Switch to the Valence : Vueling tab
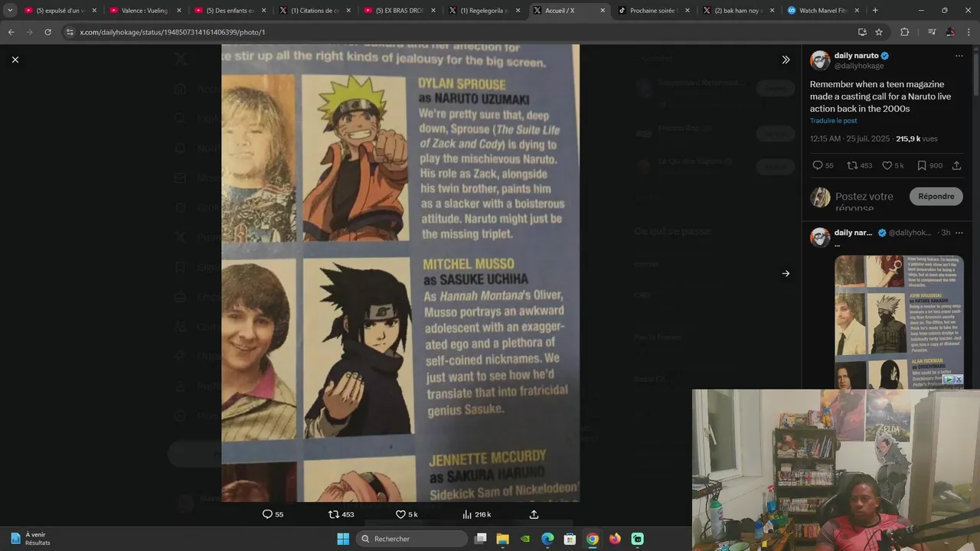The image size is (980, 551). point(143,11)
